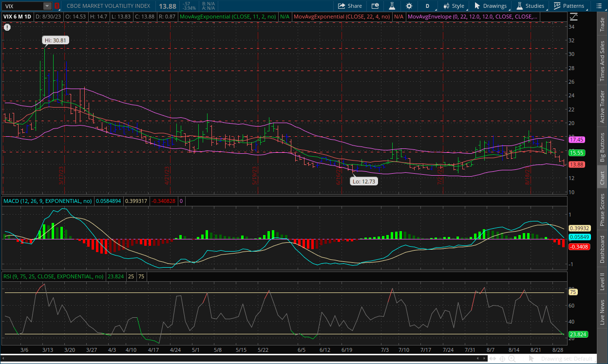
Task: Open the Phase Scores side tab
Action: click(x=603, y=211)
